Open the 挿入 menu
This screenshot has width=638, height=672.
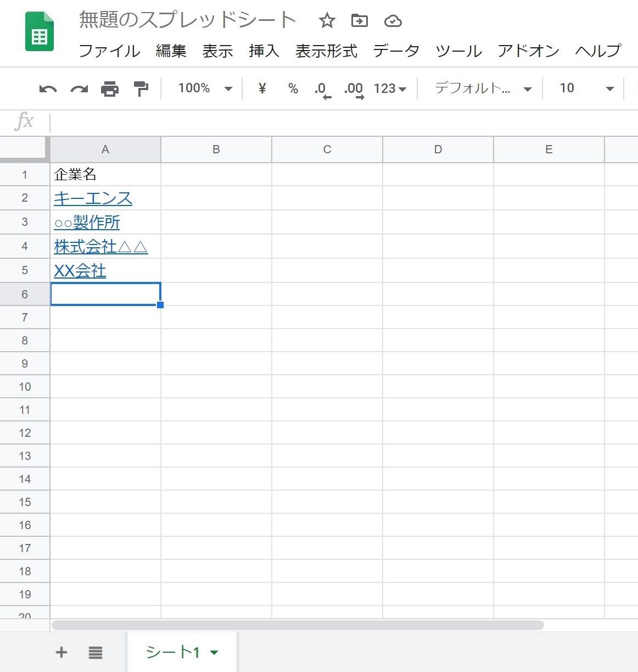[264, 51]
